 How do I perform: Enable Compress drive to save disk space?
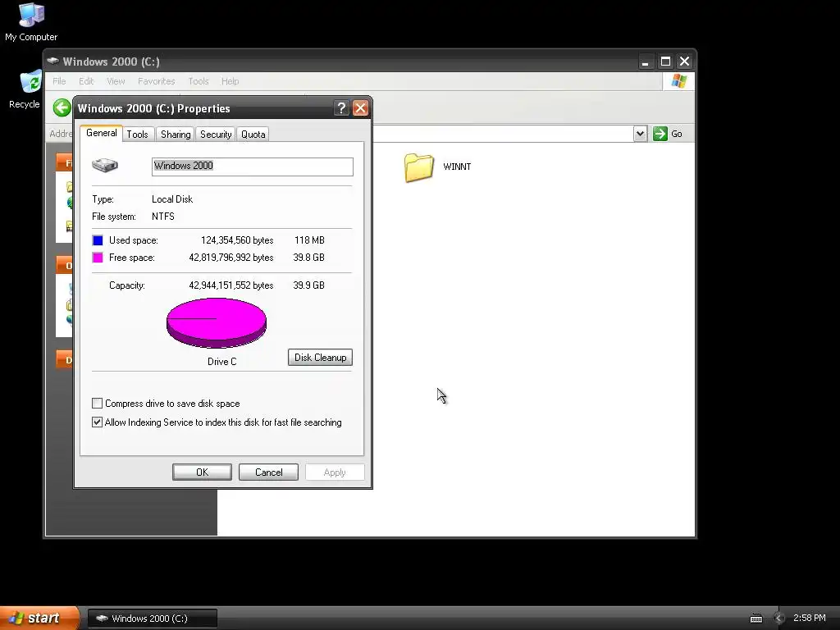coord(97,404)
